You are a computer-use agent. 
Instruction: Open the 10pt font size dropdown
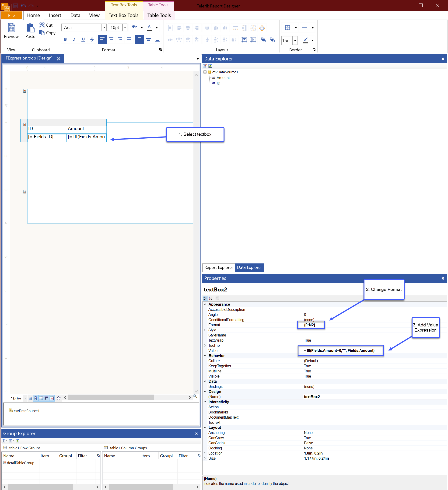click(125, 28)
